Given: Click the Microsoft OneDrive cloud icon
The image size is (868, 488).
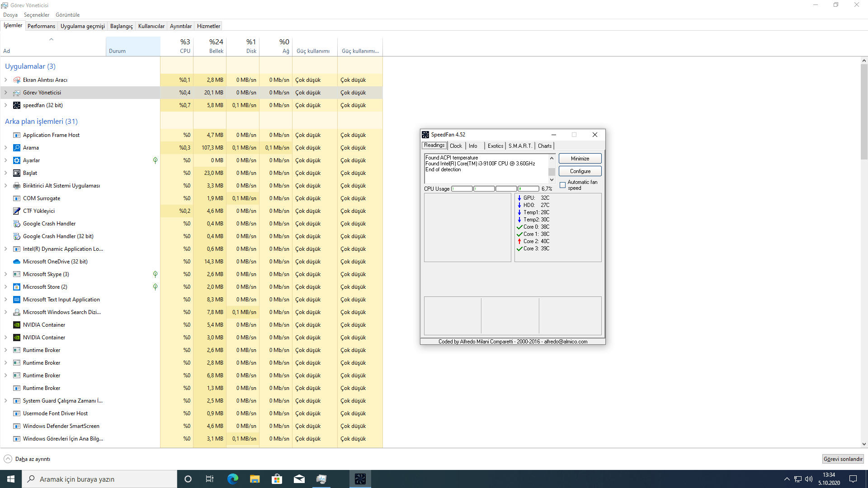Looking at the screenshot, I should coord(17,262).
